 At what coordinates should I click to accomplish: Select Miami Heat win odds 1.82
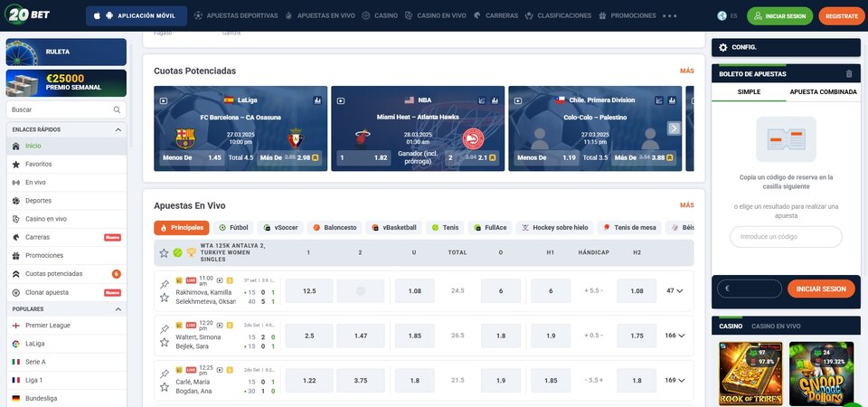click(x=363, y=157)
